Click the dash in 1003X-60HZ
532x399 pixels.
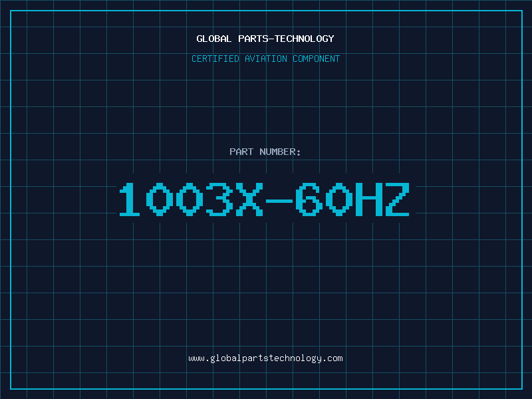tap(279, 201)
